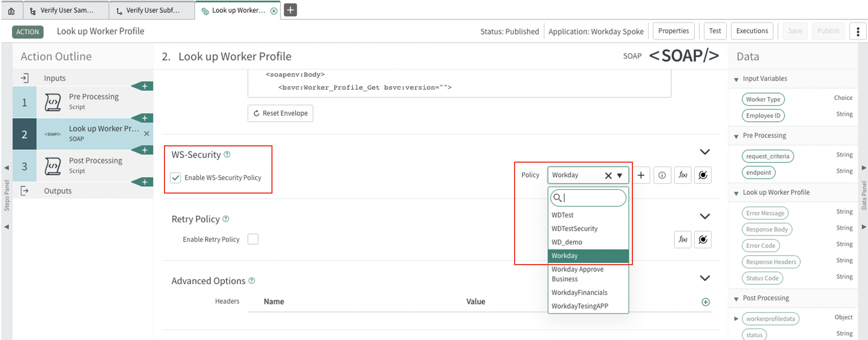868x340 pixels.
Task: Choose WD_demo policy option
Action: 588,242
